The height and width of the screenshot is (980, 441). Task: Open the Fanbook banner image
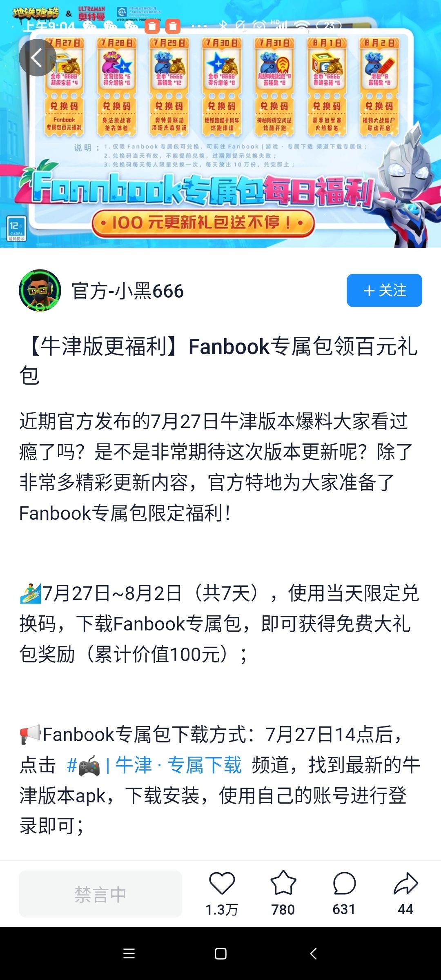click(220, 124)
